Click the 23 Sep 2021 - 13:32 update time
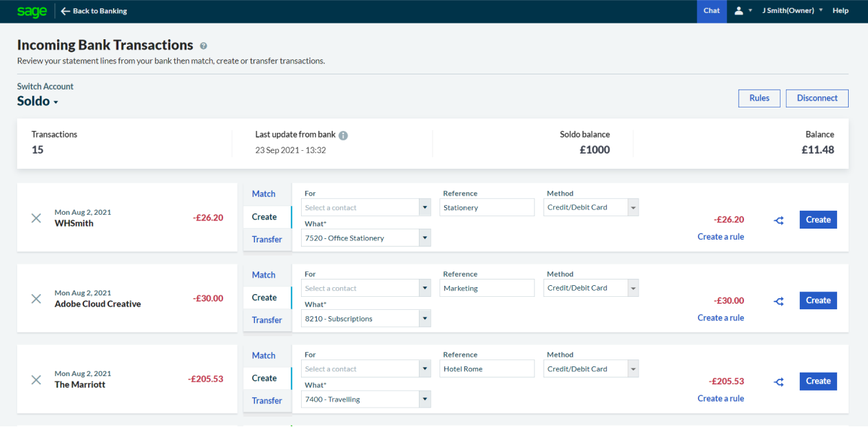 [x=290, y=150]
